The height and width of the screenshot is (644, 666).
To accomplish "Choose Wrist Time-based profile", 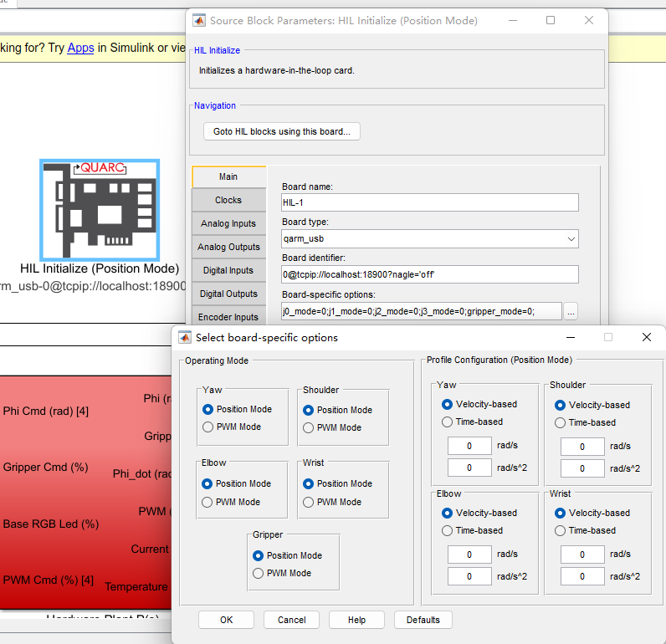I will 560,530.
